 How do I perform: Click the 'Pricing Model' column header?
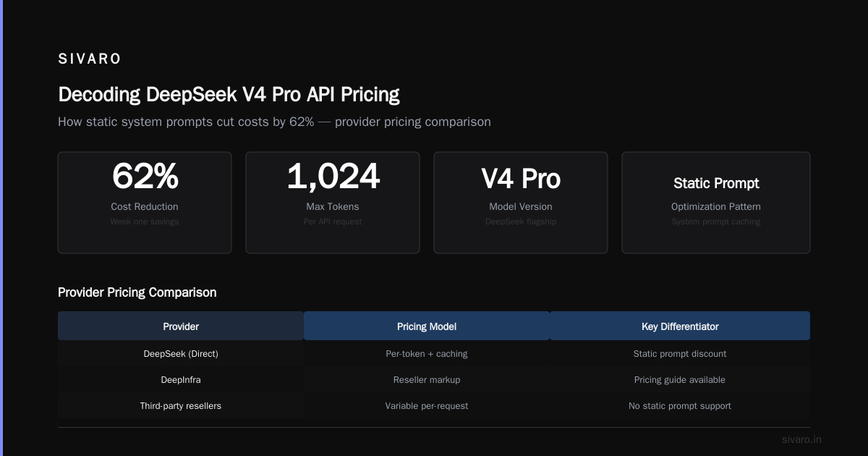coord(427,326)
